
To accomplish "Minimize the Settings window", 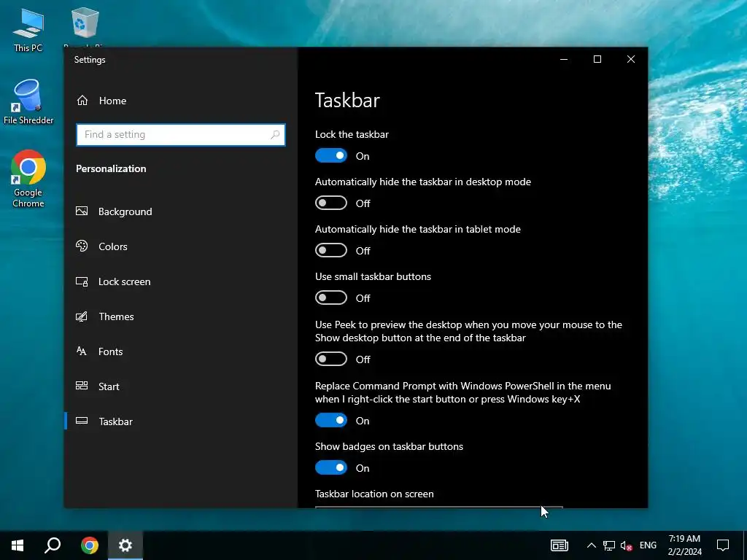I will tap(564, 59).
